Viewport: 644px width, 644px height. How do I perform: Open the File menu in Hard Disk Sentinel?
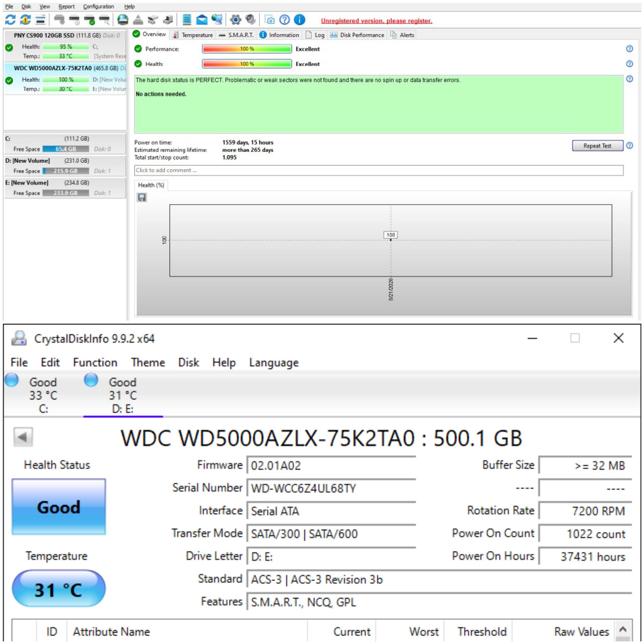point(9,6)
